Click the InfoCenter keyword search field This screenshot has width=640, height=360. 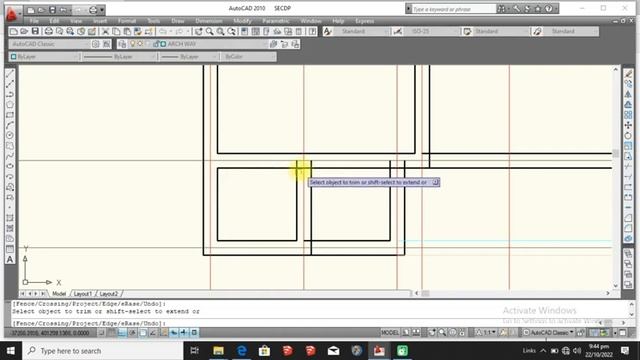pyautogui.click(x=453, y=9)
